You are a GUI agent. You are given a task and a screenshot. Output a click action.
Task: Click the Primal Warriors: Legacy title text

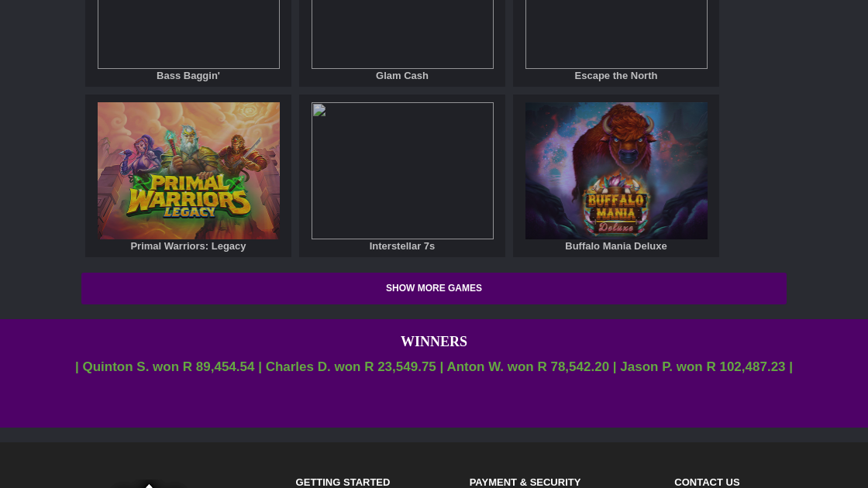[188, 246]
